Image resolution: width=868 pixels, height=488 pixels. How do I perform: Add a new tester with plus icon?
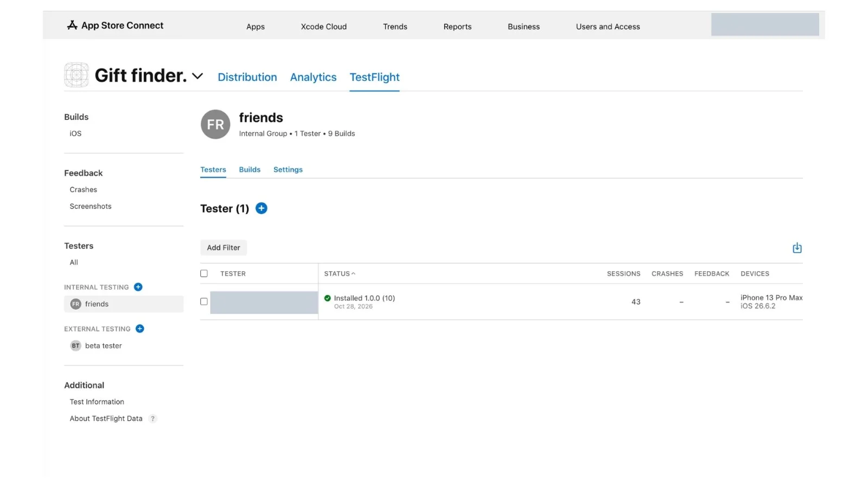pos(261,208)
